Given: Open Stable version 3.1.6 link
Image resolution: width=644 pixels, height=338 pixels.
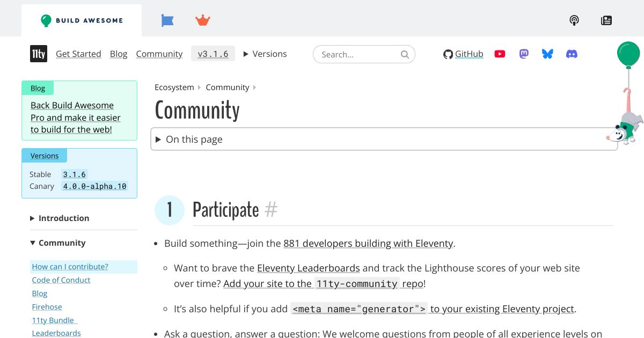Looking at the screenshot, I should (x=74, y=174).
